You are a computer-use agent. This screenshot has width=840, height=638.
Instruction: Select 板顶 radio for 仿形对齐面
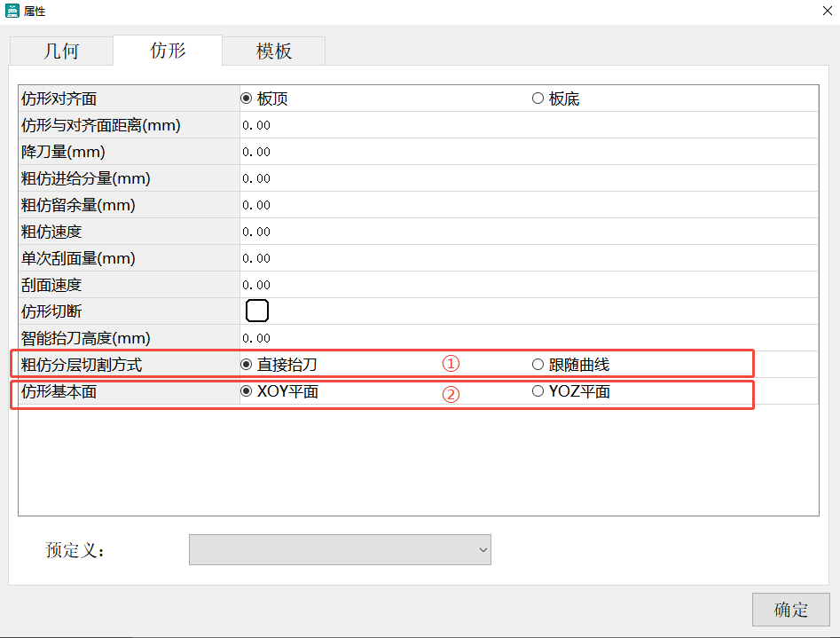click(247, 98)
